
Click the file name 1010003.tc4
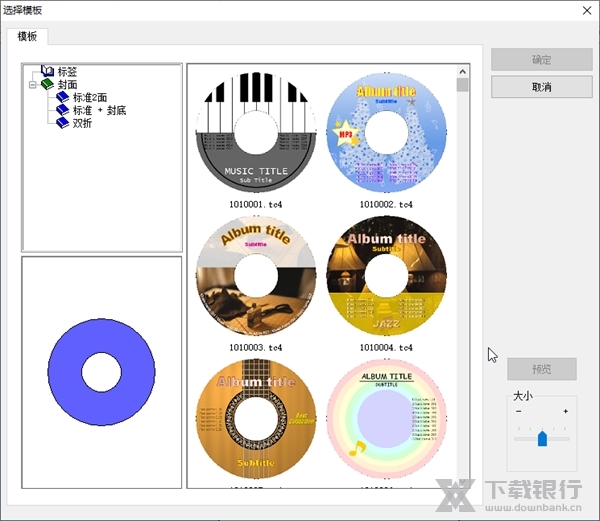pyautogui.click(x=256, y=348)
